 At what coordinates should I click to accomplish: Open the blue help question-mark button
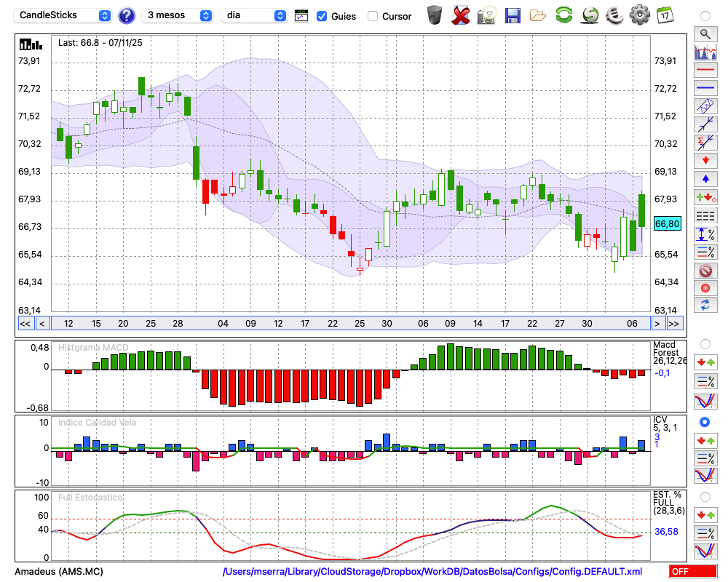[126, 16]
